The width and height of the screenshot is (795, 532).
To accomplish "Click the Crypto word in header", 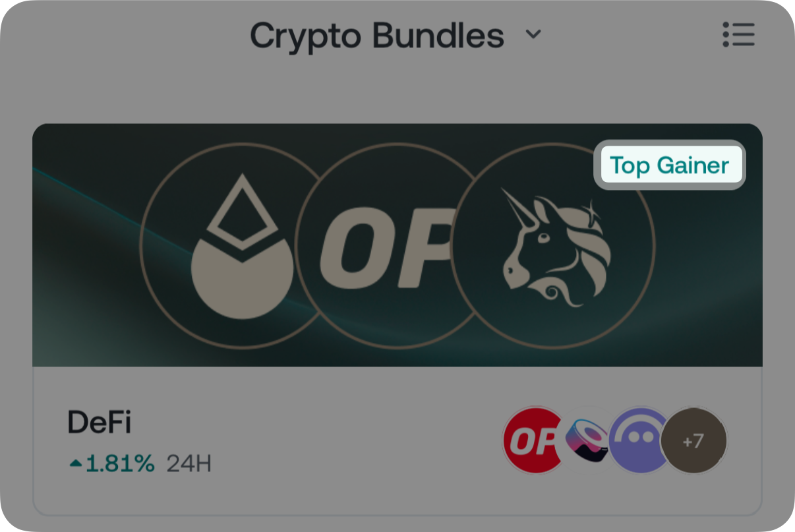I will [x=306, y=37].
